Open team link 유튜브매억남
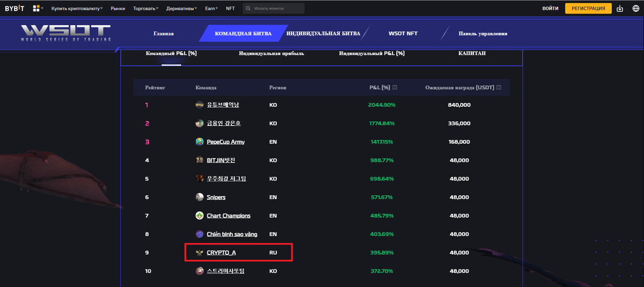Viewport: 644px width, 287px height. click(x=223, y=105)
